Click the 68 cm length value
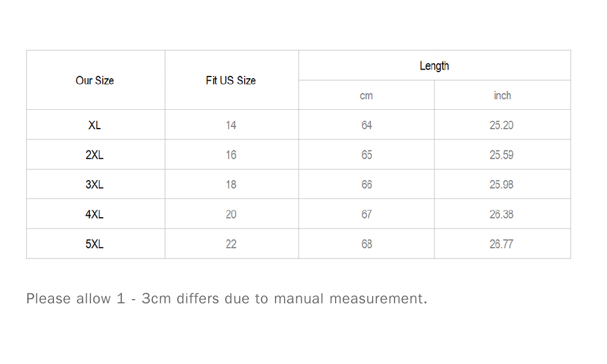Screen dimensions: 607x364 tap(367, 244)
